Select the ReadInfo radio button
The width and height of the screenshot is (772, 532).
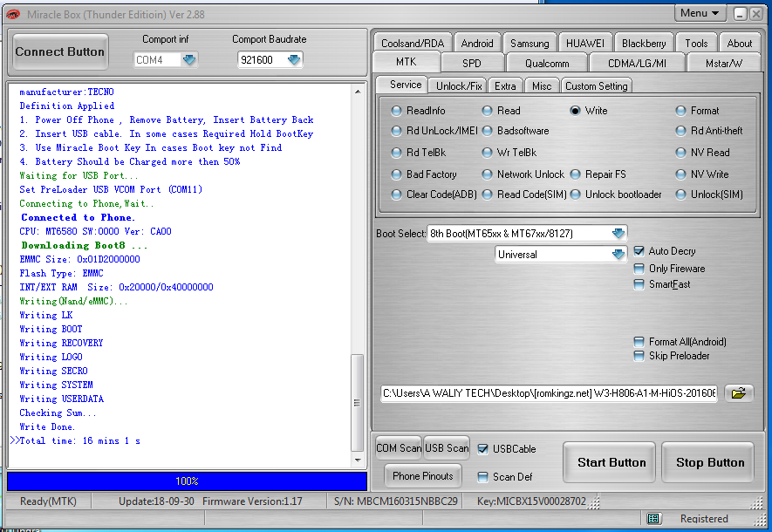tap(396, 111)
